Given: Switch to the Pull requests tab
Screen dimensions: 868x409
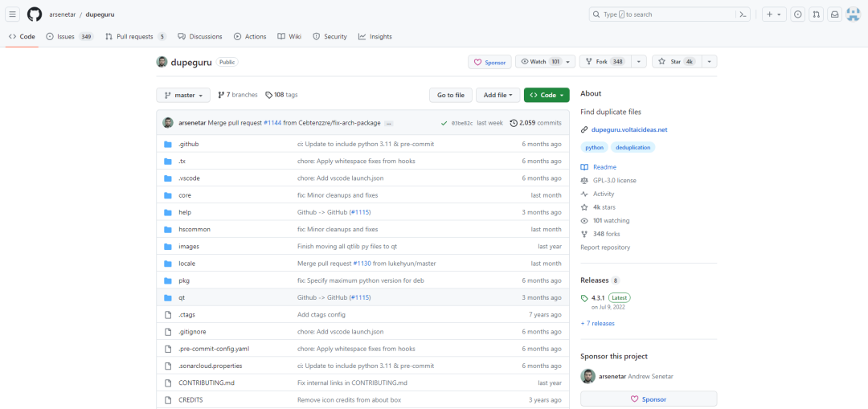Looking at the screenshot, I should pyautogui.click(x=136, y=36).
